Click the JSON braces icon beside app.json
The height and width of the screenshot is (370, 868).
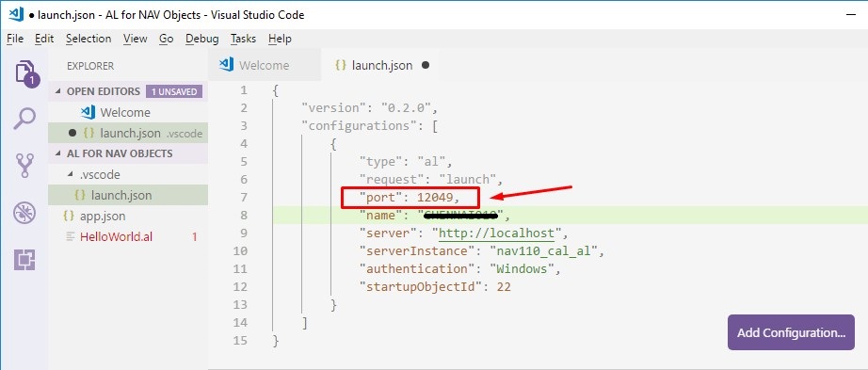pos(70,216)
